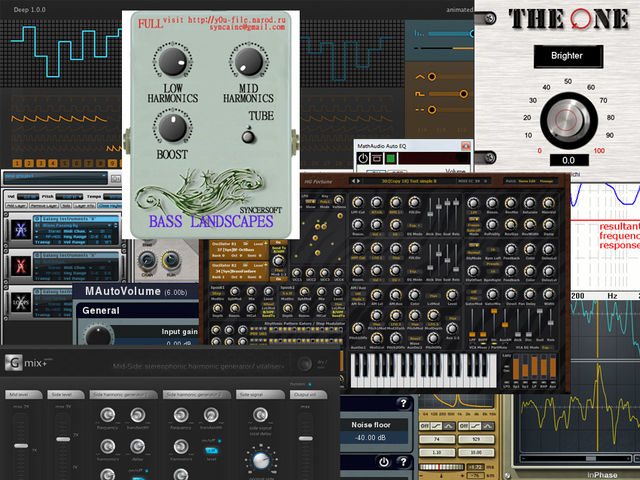Image resolution: width=640 pixels, height=480 pixels.
Task: Select the first shelf filter icon in tan EQ
Action: coord(436,426)
